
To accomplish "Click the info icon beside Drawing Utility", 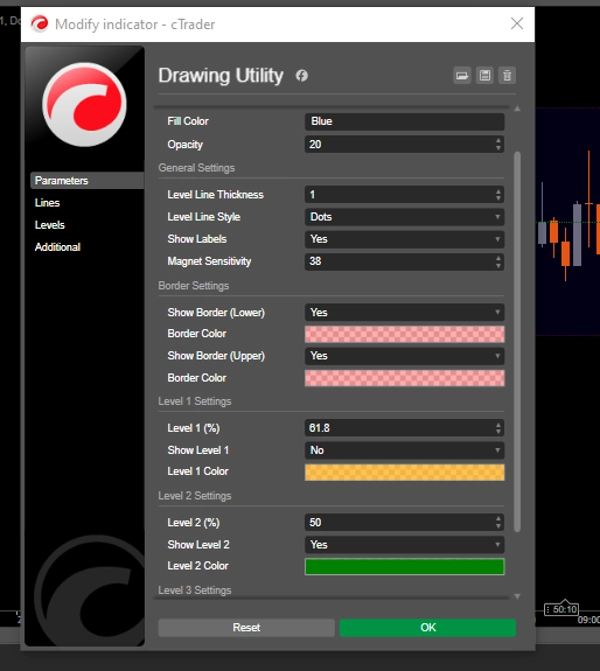I will pyautogui.click(x=301, y=76).
